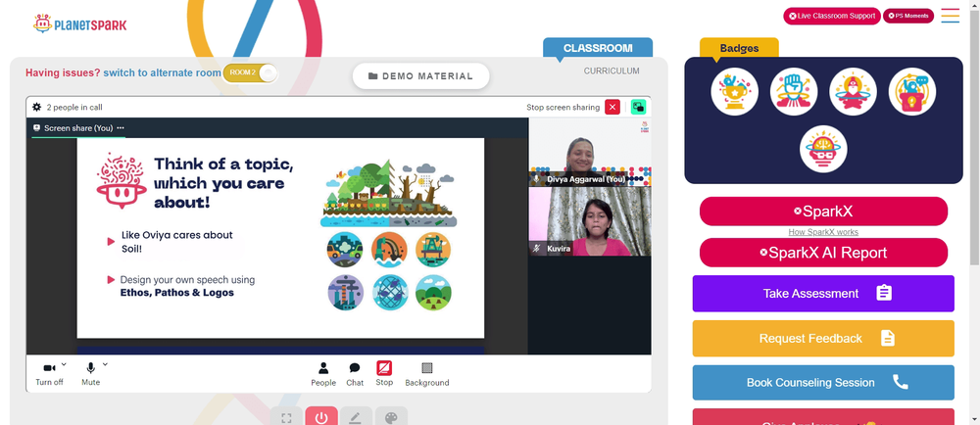Click Request Feedback button

coord(823,338)
